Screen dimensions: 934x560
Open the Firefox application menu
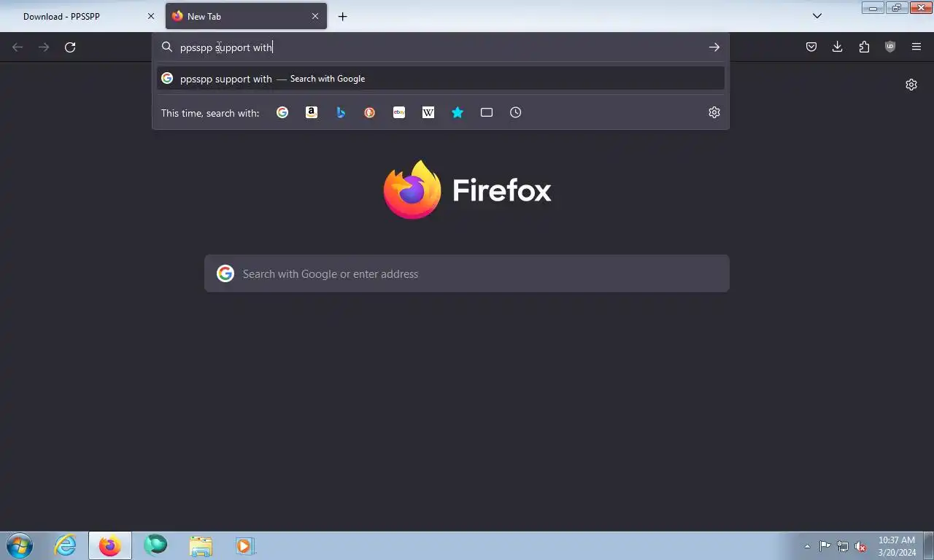point(916,47)
